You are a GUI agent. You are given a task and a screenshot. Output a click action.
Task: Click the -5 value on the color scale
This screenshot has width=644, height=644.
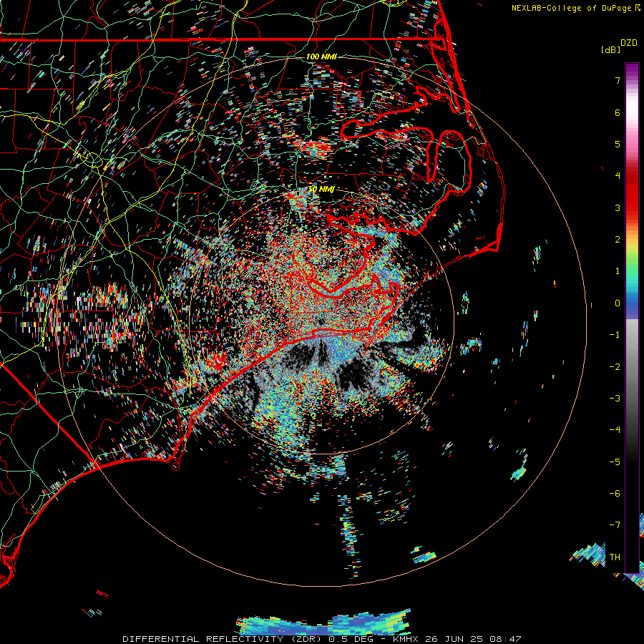pos(615,462)
